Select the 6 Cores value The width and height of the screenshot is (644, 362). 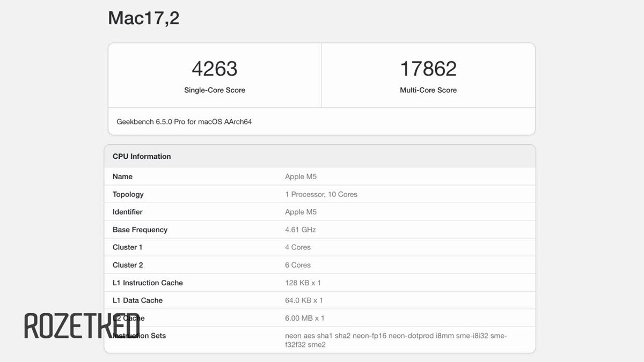[x=298, y=265]
